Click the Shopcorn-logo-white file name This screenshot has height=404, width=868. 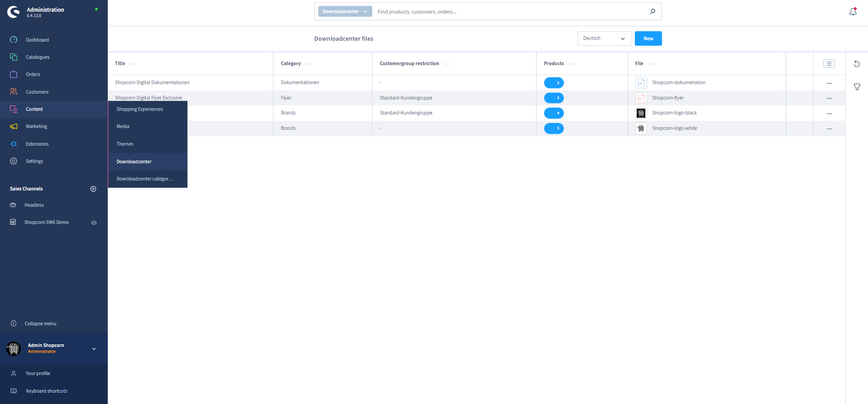674,128
